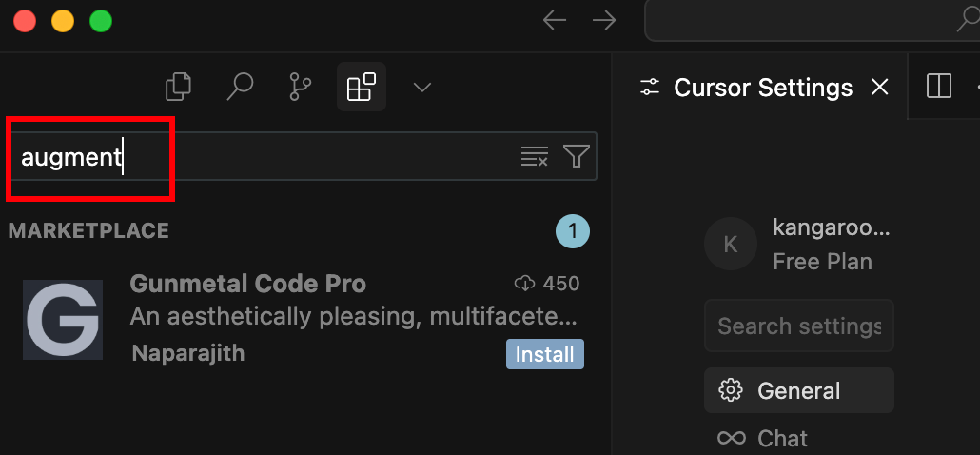Open the Explorer files view icon
This screenshot has width=980, height=455.
click(x=178, y=87)
